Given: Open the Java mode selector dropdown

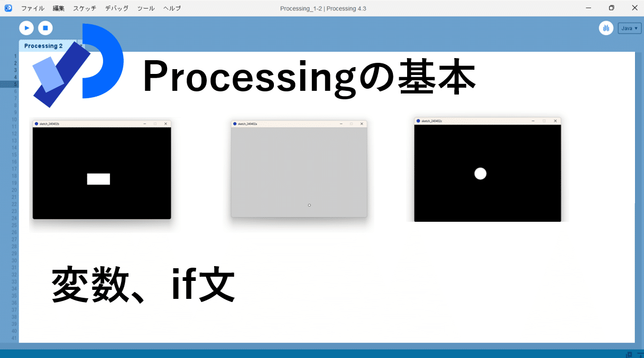Looking at the screenshot, I should coord(629,27).
